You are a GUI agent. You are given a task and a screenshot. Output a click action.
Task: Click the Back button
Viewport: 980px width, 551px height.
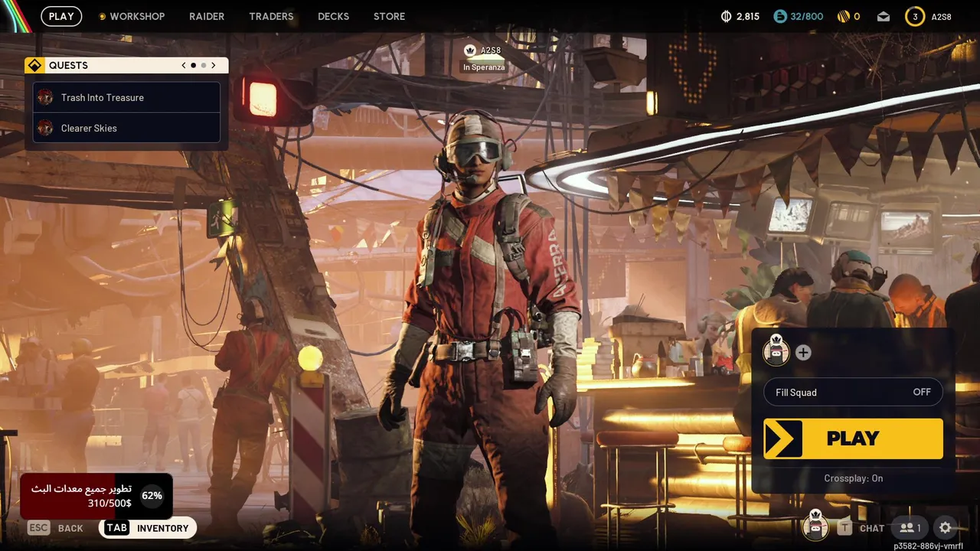55,528
